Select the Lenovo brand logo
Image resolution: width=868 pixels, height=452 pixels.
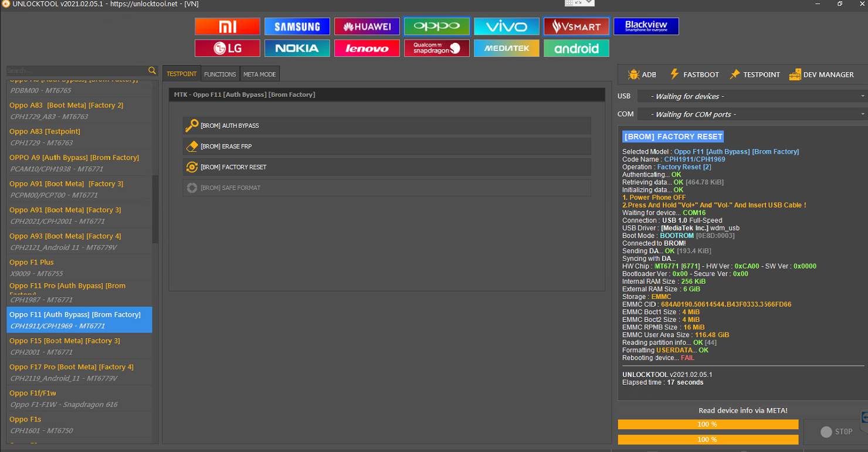(367, 48)
